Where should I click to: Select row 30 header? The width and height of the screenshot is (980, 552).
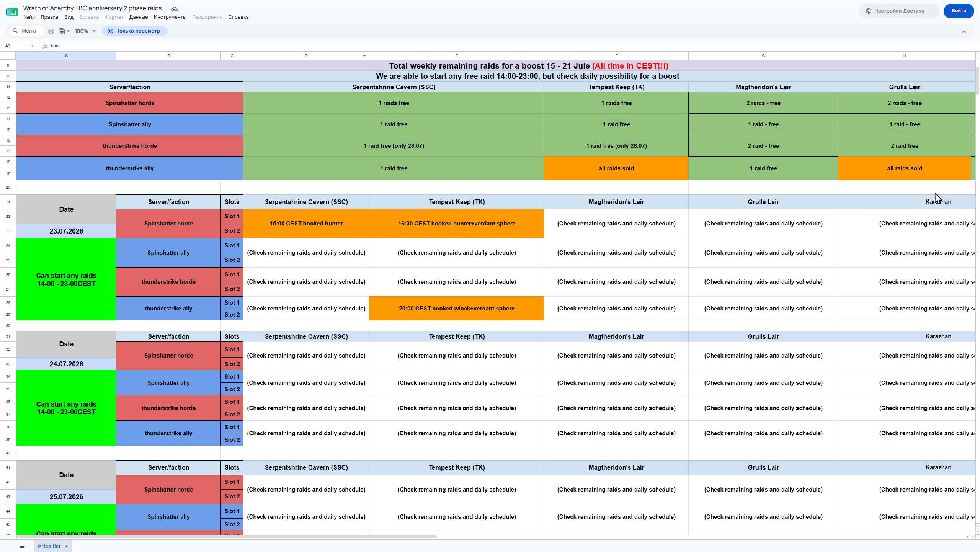coord(8,326)
